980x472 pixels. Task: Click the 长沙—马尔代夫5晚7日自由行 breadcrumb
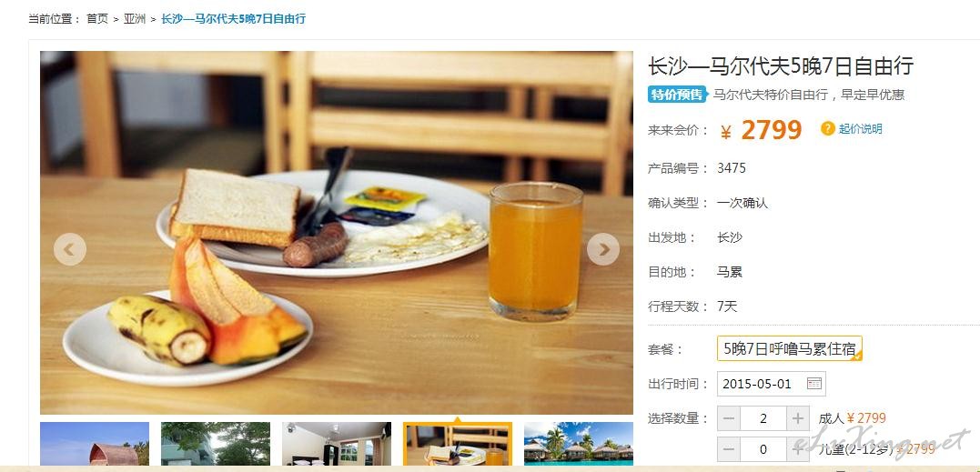233,19
